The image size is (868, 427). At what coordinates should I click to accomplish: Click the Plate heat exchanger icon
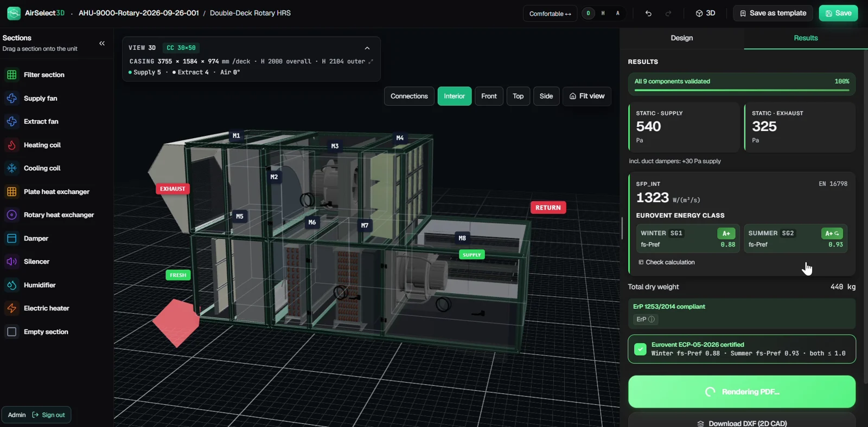pyautogui.click(x=11, y=192)
